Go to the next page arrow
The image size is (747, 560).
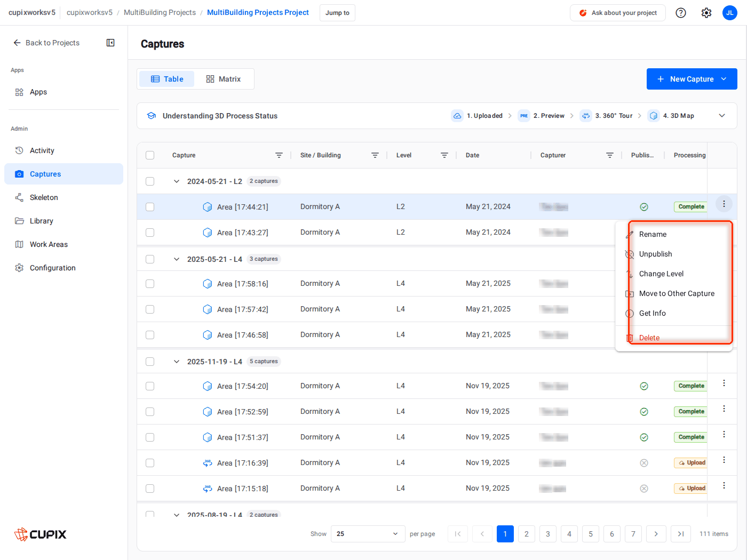coord(656,534)
